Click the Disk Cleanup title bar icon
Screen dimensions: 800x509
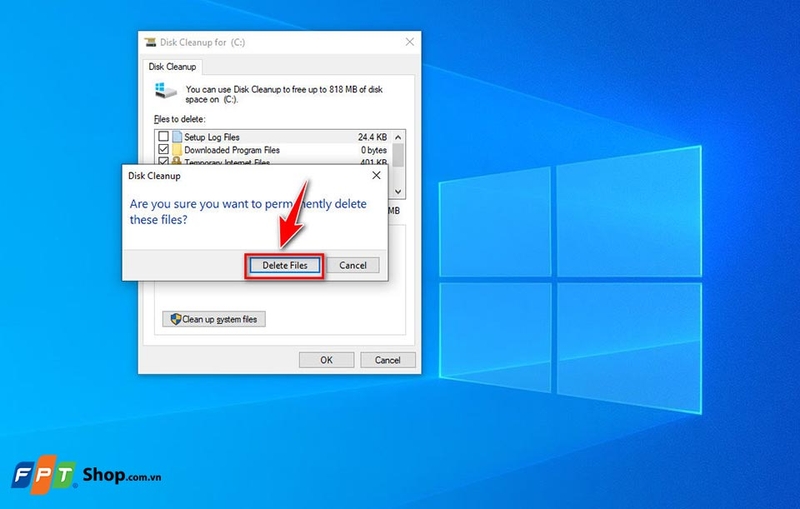click(150, 42)
